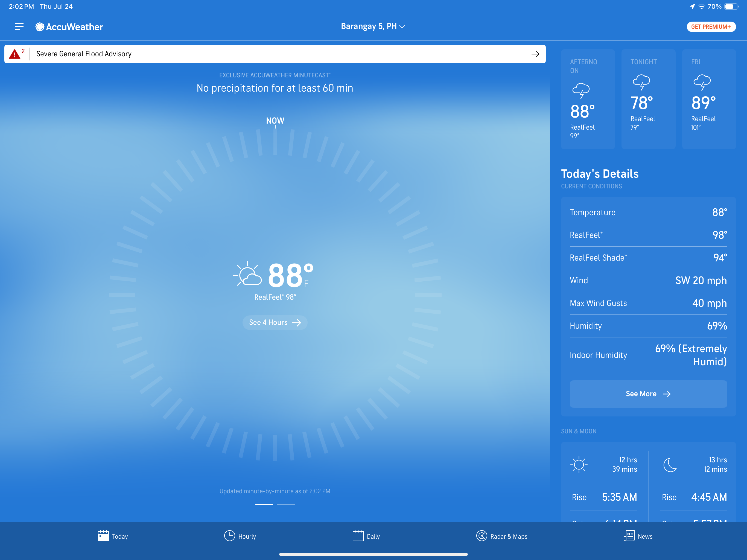Viewport: 747px width, 560px height.
Task: Tap the 2:02 PM clock in status bar
Action: tap(21, 6)
